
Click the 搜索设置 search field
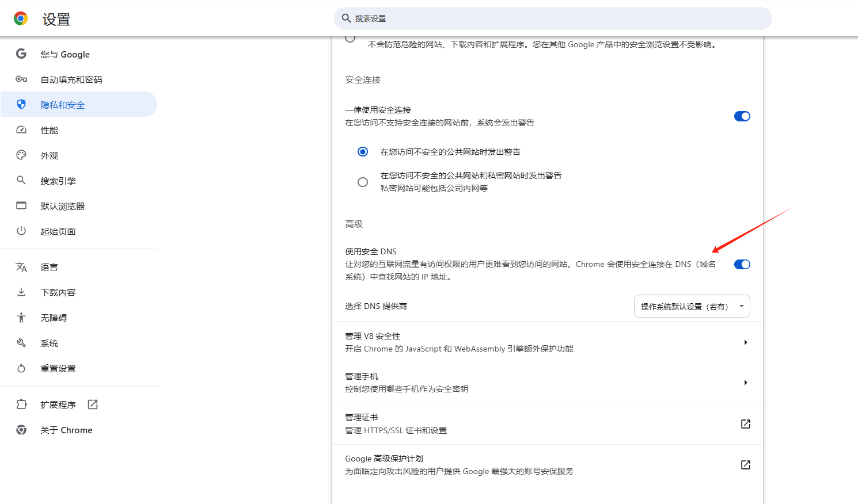(x=553, y=18)
